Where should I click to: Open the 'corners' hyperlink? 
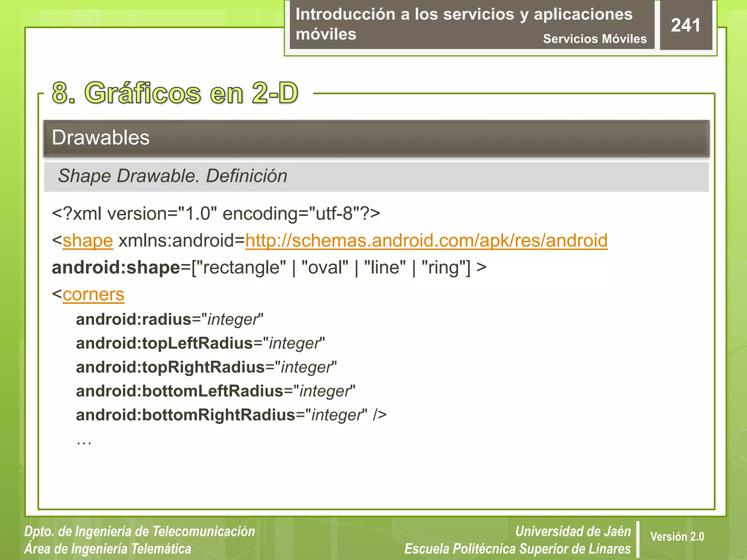[93, 295]
